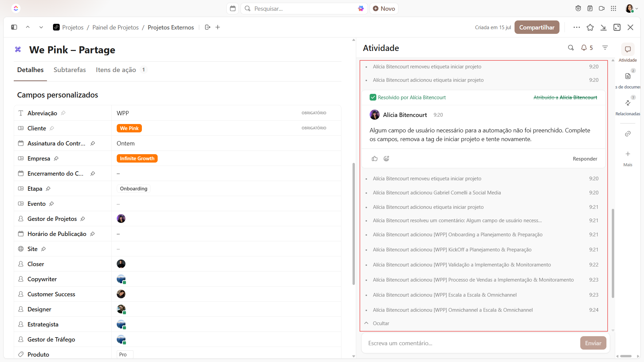
Task: Toggle the sidebar panel icon
Action: (14, 27)
